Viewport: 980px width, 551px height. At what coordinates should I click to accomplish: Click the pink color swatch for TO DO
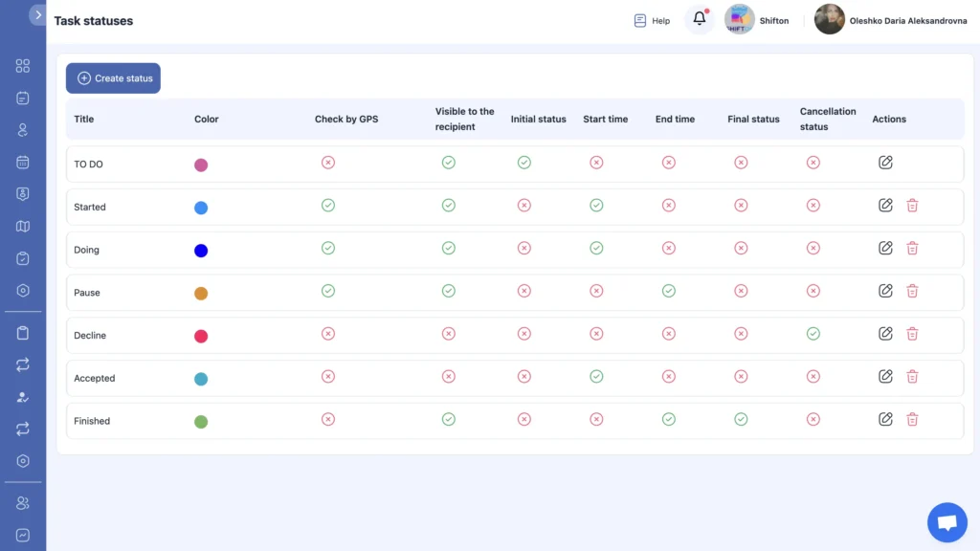tap(201, 163)
